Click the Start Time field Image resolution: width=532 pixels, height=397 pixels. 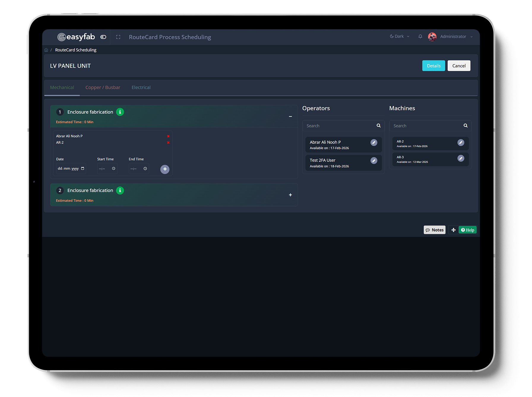(x=107, y=169)
